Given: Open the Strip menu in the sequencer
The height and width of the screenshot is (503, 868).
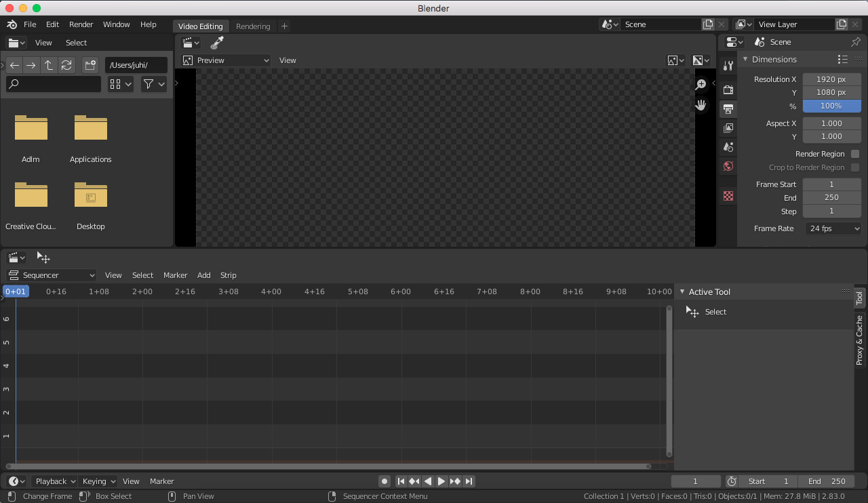Looking at the screenshot, I should [x=228, y=275].
